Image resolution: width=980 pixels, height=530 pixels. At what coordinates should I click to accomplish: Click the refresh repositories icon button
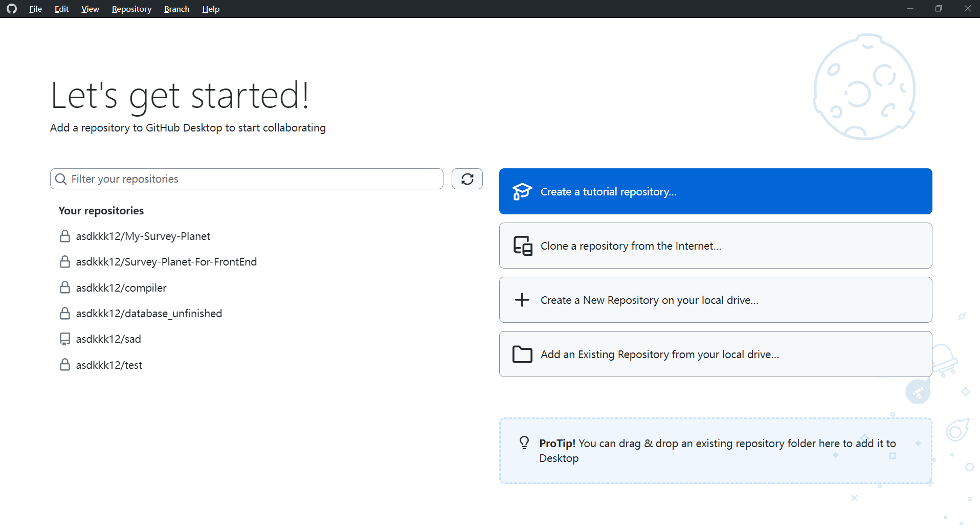coord(467,179)
